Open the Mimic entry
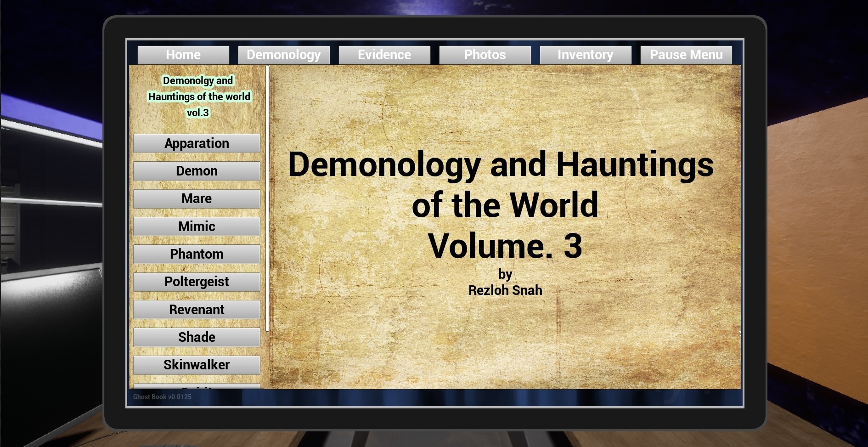This screenshot has width=868, height=447. click(197, 226)
